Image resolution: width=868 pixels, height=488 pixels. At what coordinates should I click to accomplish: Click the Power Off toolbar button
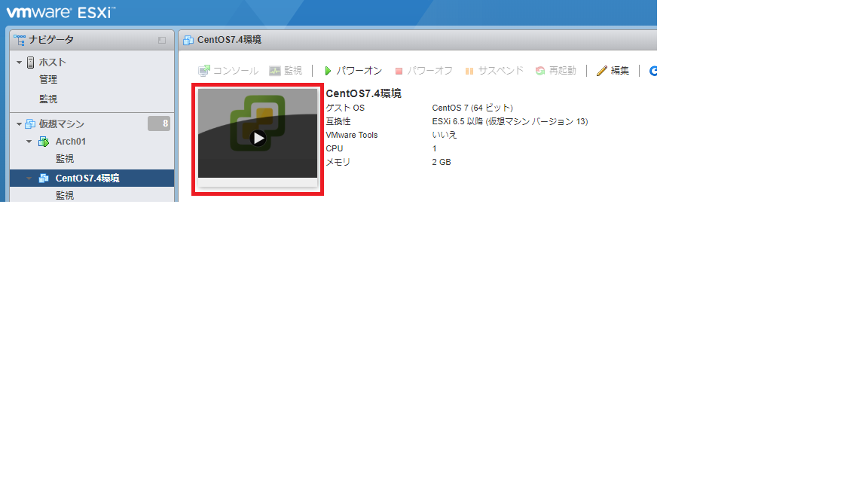[423, 71]
